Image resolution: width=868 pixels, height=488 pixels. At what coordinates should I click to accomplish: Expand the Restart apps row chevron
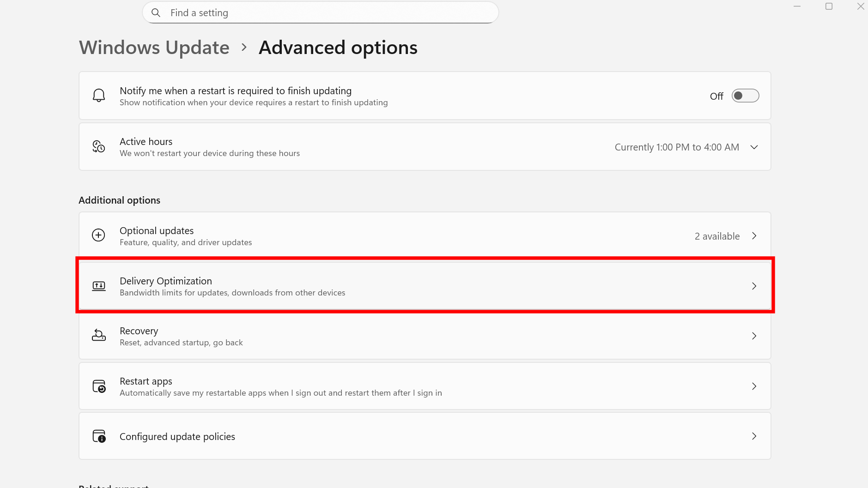754,386
